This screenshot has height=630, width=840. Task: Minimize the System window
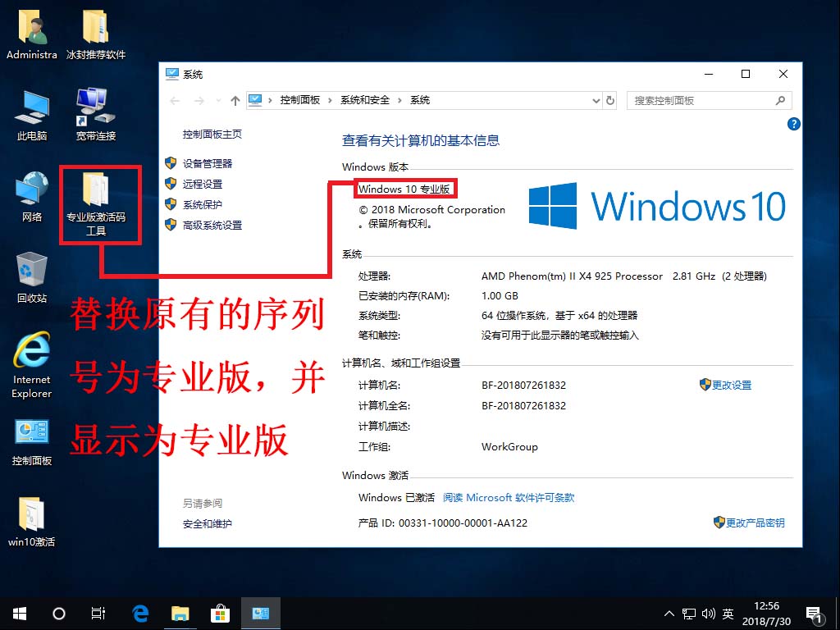(708, 74)
